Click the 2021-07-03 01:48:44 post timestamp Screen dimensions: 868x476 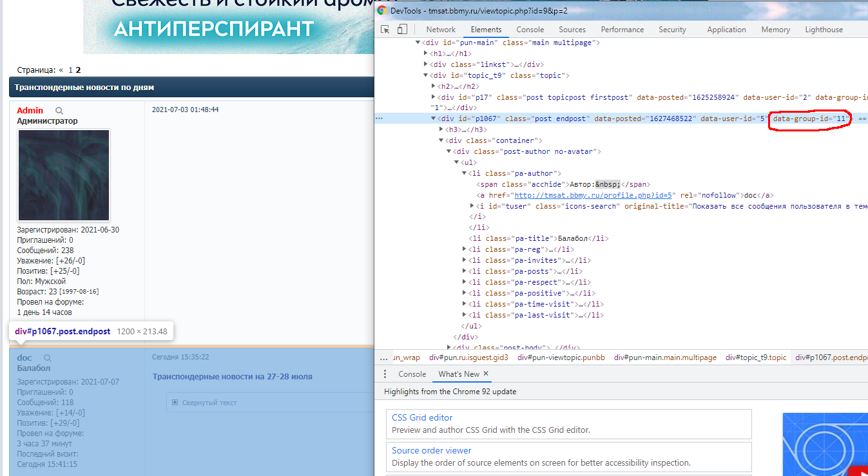click(186, 109)
